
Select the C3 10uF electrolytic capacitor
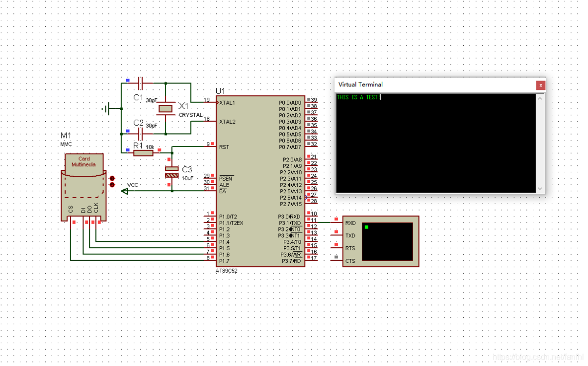171,172
